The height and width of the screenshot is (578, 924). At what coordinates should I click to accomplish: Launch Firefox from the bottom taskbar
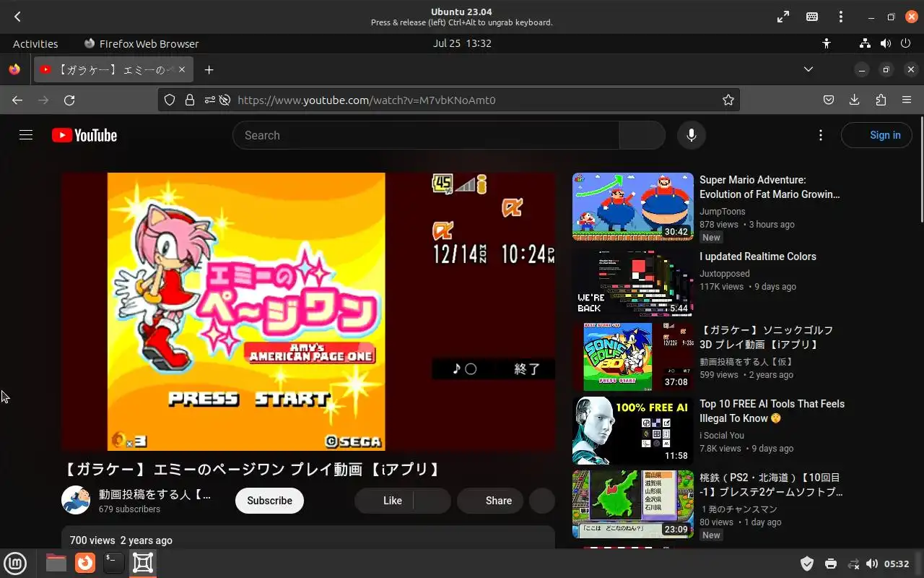pyautogui.click(x=85, y=563)
